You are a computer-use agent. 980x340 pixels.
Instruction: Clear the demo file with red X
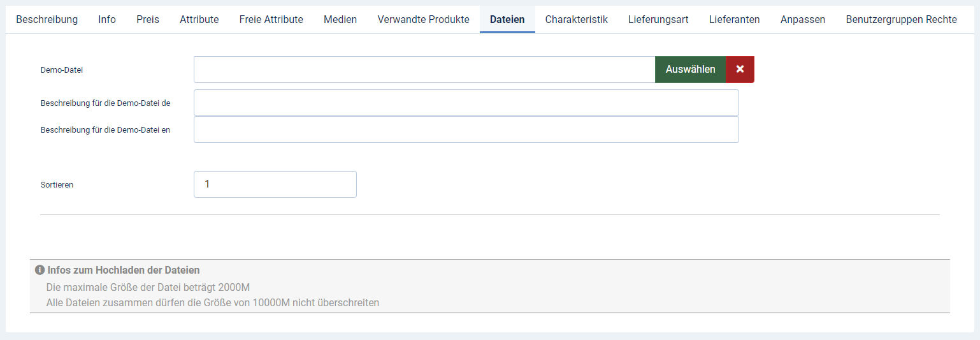coord(740,70)
